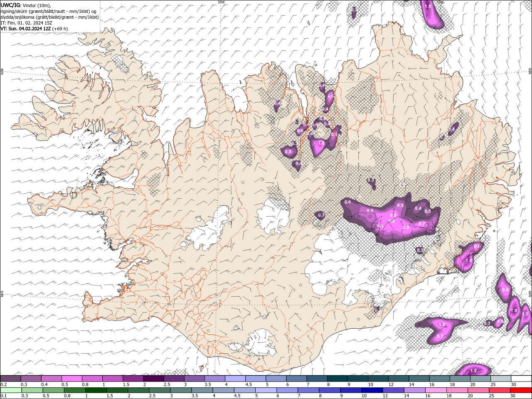Viewport: 532px width, 399px height.
Task: Select the lower legend pink swatch between 16 and 18
Action: (435, 390)
